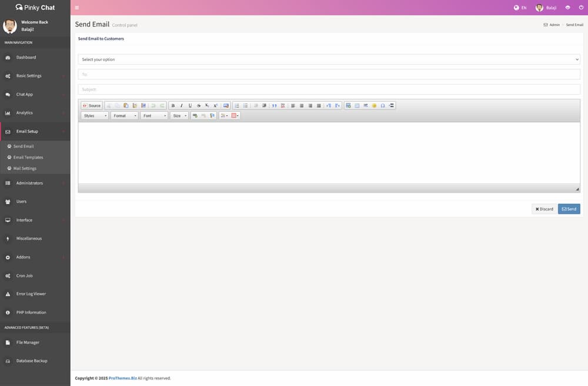Click inside the email body editor area
This screenshot has width=588, height=386.
click(329, 153)
